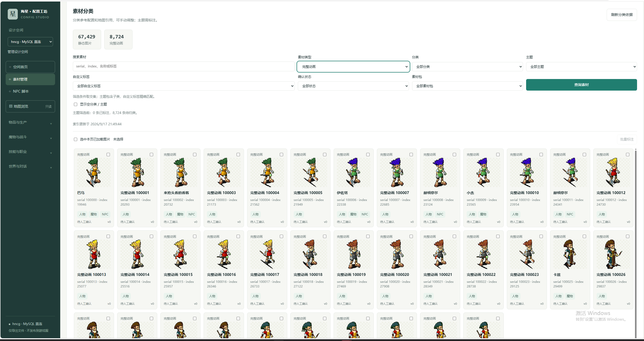Image resolution: width=644 pixels, height=341 pixels.
Task: Go to 空间首页 in the sidebar
Action: pos(30,67)
